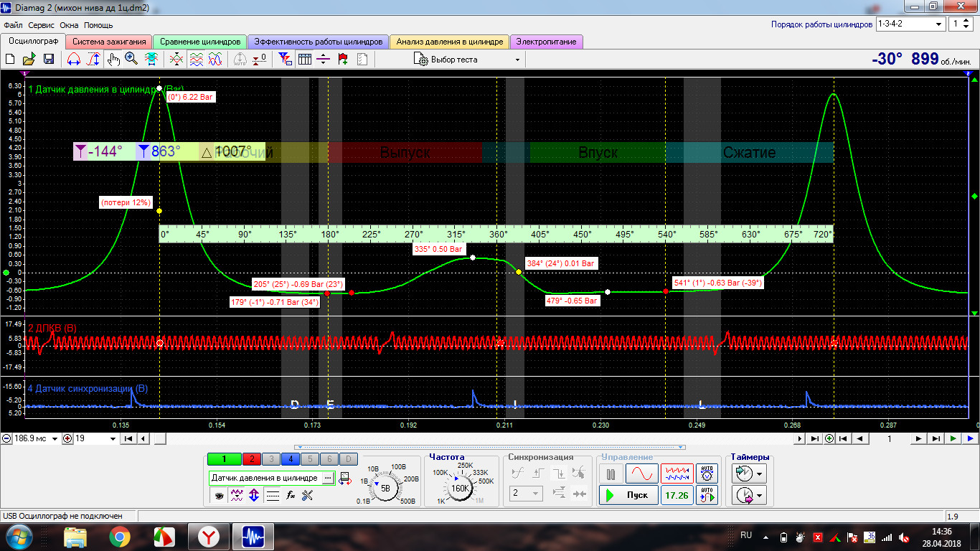Click the zero-level marker icon
This screenshot has width=980, height=551.
point(260,60)
